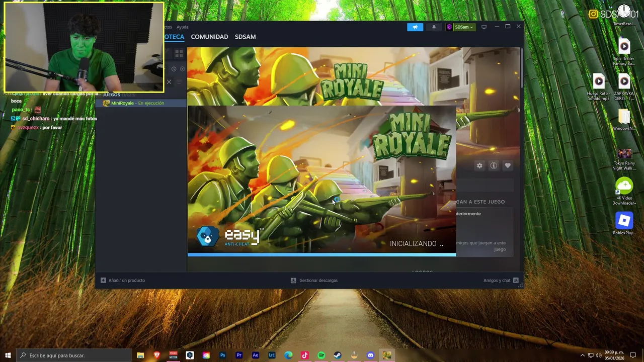The image size is (644, 362).
Task: Launch 4K Video Downloader+ desktop shortcut
Action: pos(624,192)
